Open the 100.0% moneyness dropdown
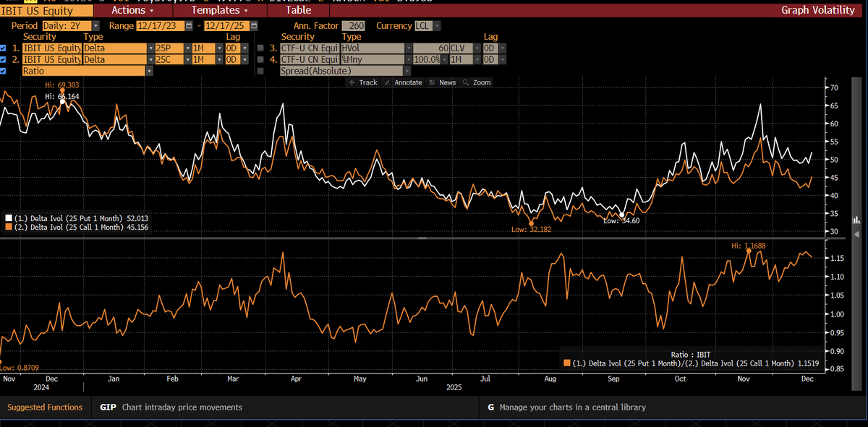 (444, 59)
